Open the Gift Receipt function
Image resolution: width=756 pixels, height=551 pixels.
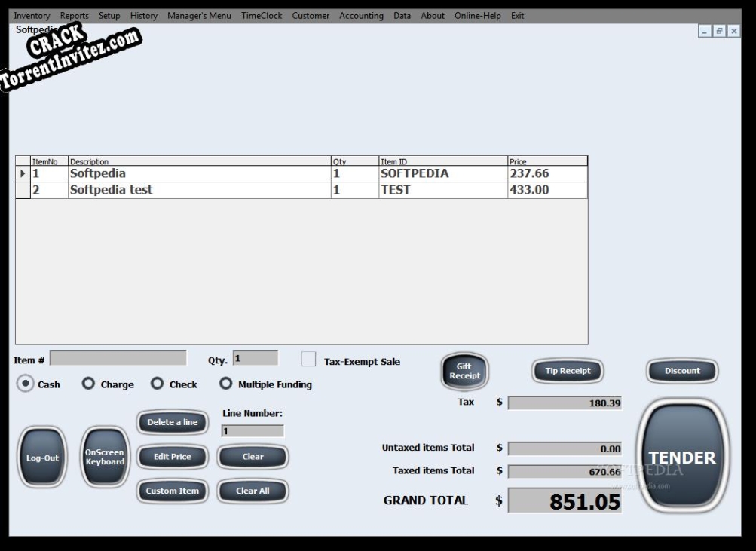464,370
